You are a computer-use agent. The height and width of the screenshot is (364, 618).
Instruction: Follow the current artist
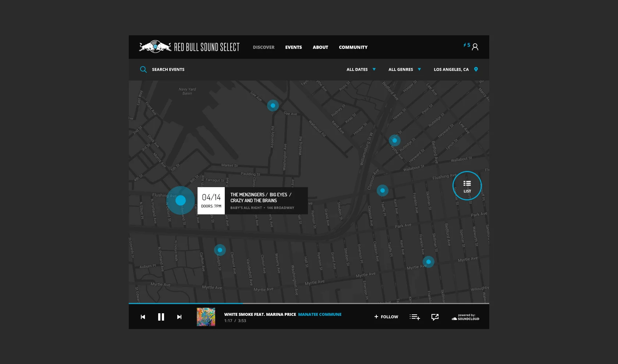click(x=386, y=317)
